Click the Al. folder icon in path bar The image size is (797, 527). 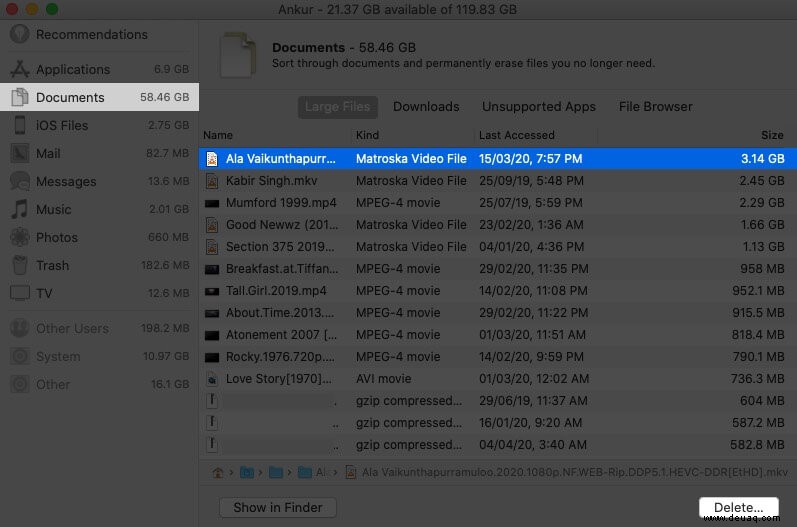pyautogui.click(x=305, y=473)
